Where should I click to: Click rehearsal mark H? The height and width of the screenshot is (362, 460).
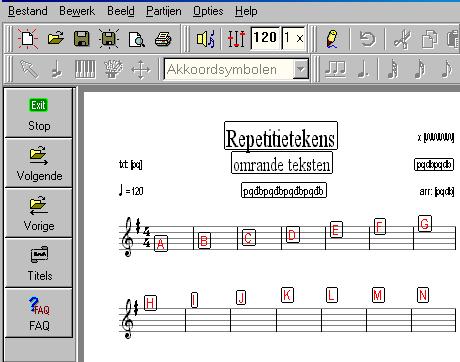click(x=150, y=303)
